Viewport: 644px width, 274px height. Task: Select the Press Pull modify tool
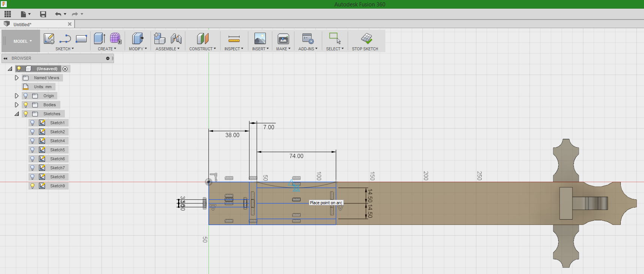click(x=138, y=38)
